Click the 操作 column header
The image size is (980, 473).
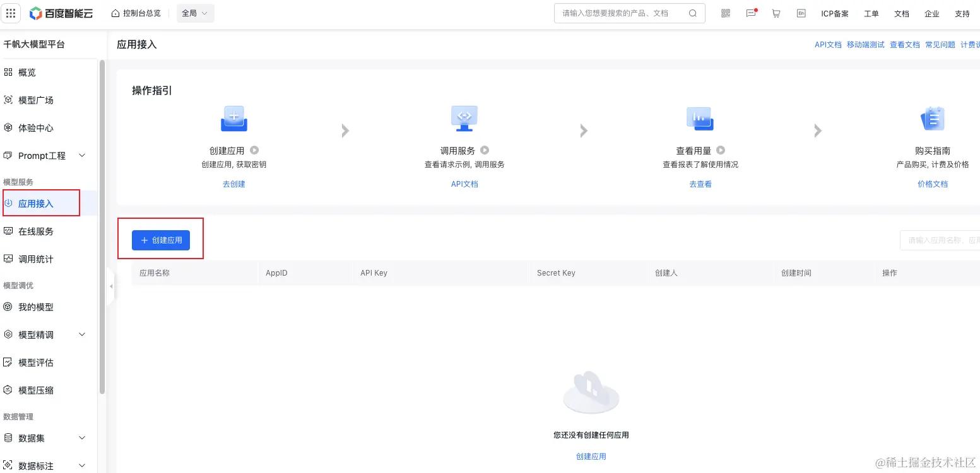890,273
